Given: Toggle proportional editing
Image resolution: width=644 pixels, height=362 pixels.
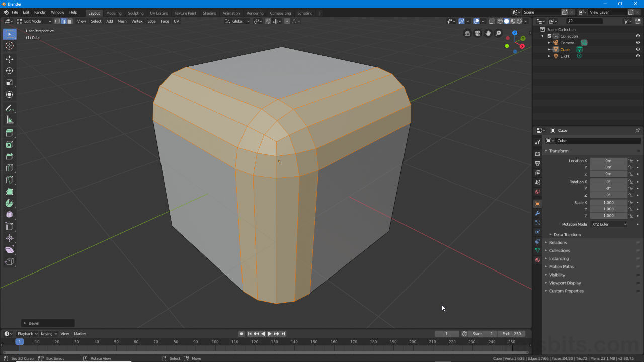Looking at the screenshot, I should tap(287, 21).
